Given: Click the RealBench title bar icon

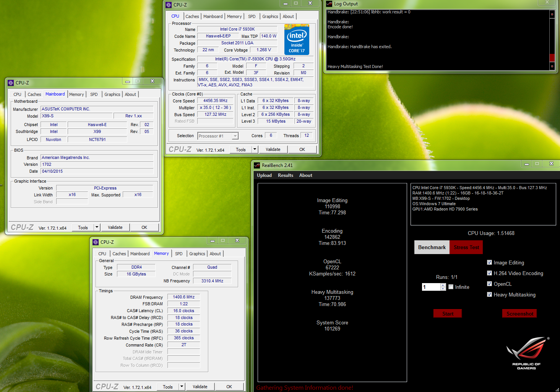Looking at the screenshot, I should [257, 165].
